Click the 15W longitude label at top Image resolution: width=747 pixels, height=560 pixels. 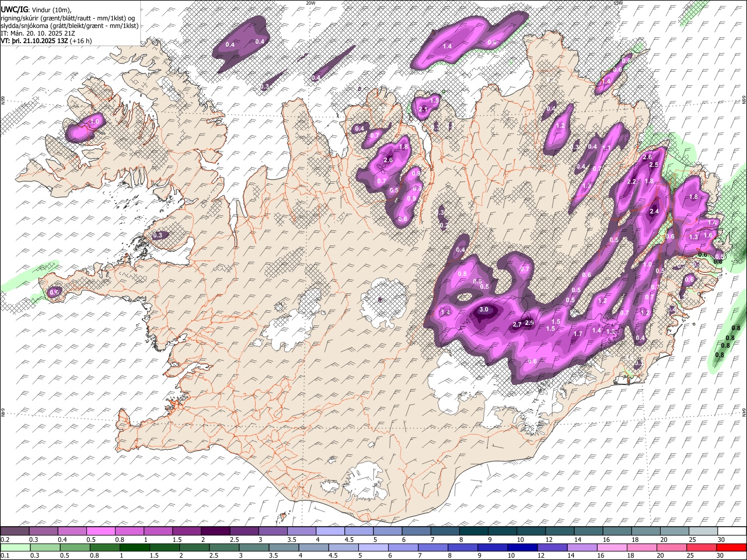(618, 3)
